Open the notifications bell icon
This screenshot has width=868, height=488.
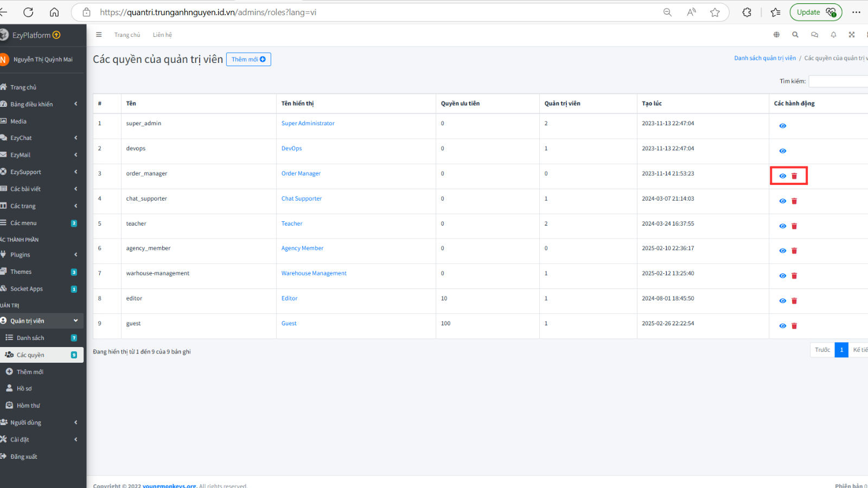pos(833,35)
